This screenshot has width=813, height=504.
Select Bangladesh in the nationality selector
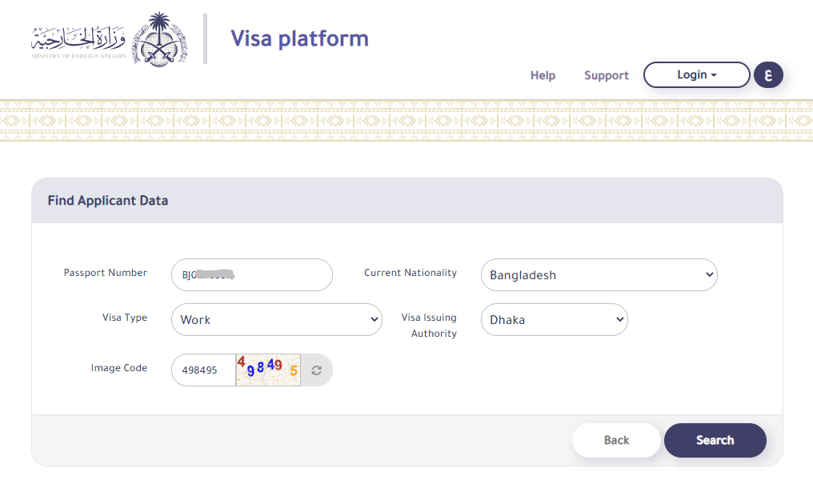[x=599, y=274]
